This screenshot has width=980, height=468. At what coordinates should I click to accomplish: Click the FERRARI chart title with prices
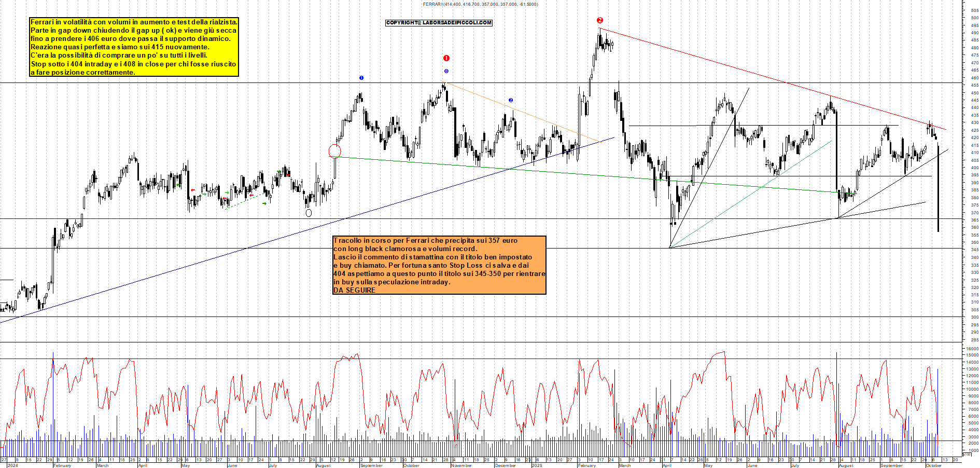click(480, 4)
